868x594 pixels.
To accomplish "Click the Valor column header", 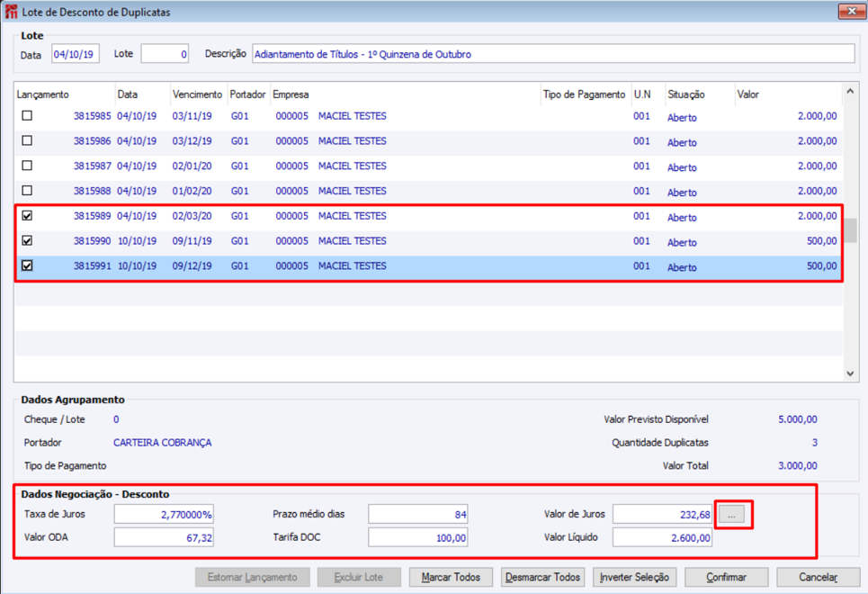I will [748, 94].
